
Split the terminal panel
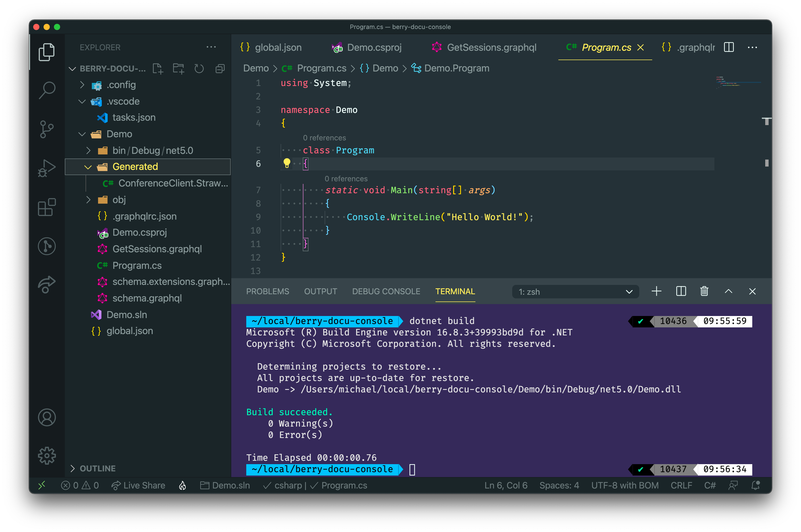(x=681, y=291)
